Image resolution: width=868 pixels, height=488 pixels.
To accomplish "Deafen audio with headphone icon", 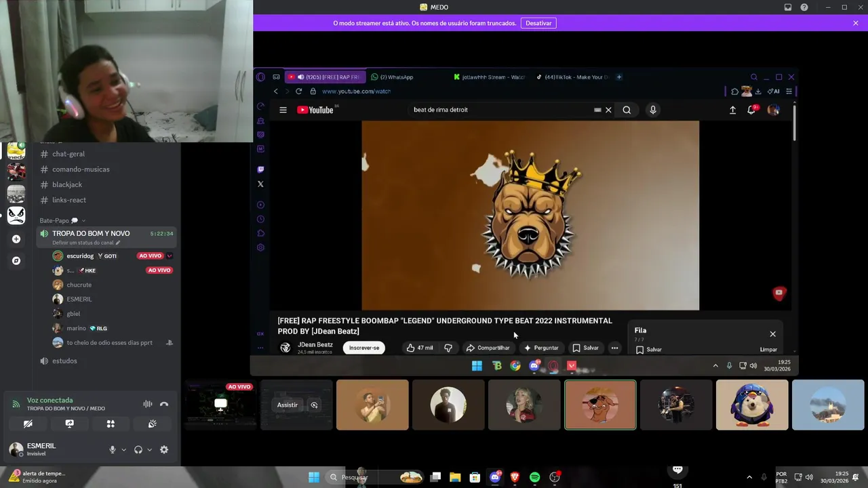I will point(138,449).
